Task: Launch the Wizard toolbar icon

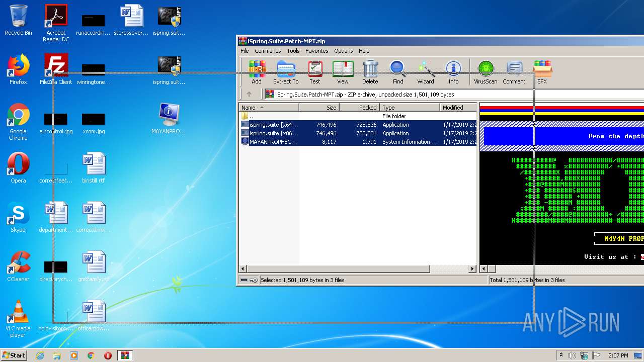Action: 426,72
